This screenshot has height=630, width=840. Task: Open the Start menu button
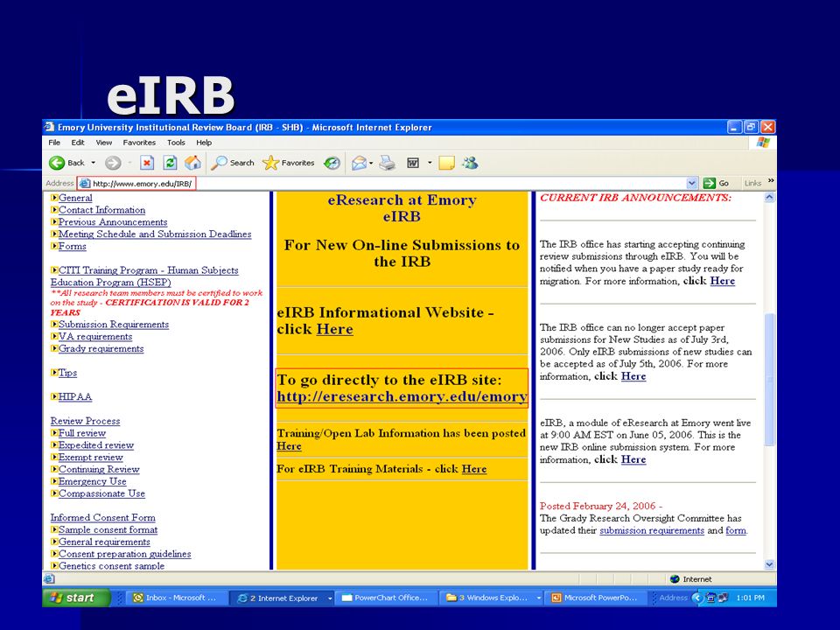coord(76,598)
